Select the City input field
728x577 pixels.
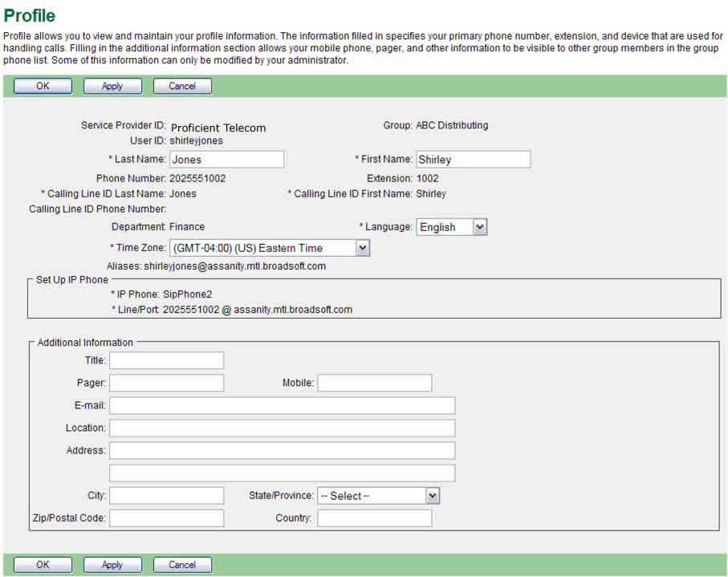coord(167,496)
